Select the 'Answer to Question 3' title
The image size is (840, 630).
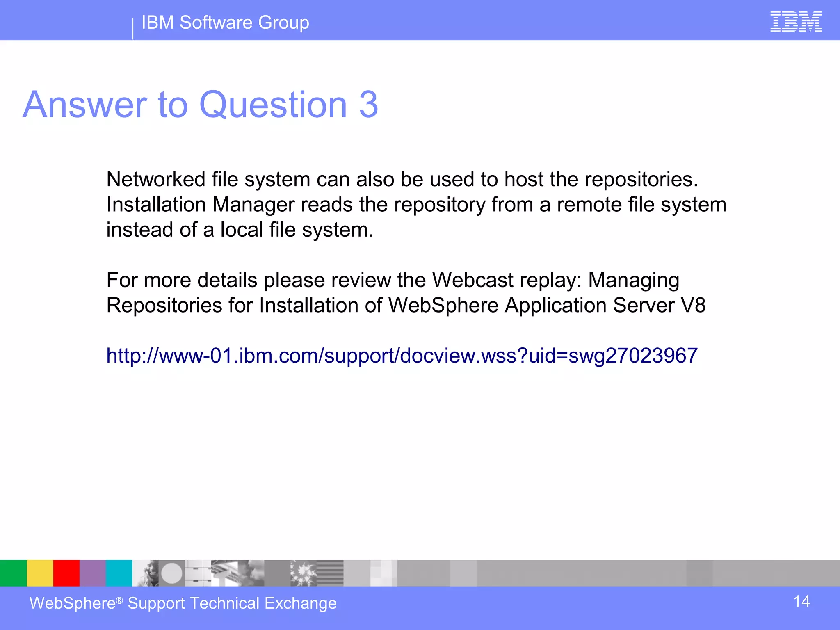click(201, 105)
